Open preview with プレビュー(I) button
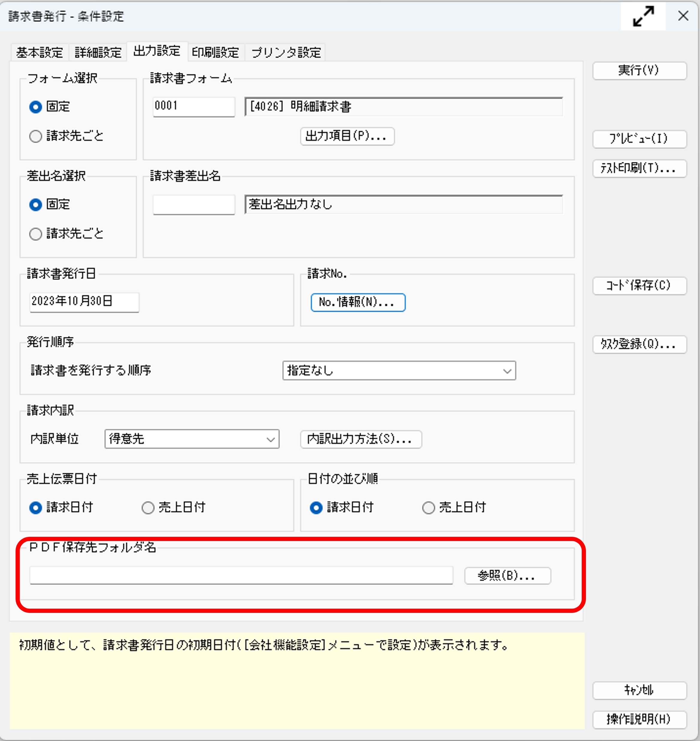The height and width of the screenshot is (741, 700). click(x=640, y=139)
